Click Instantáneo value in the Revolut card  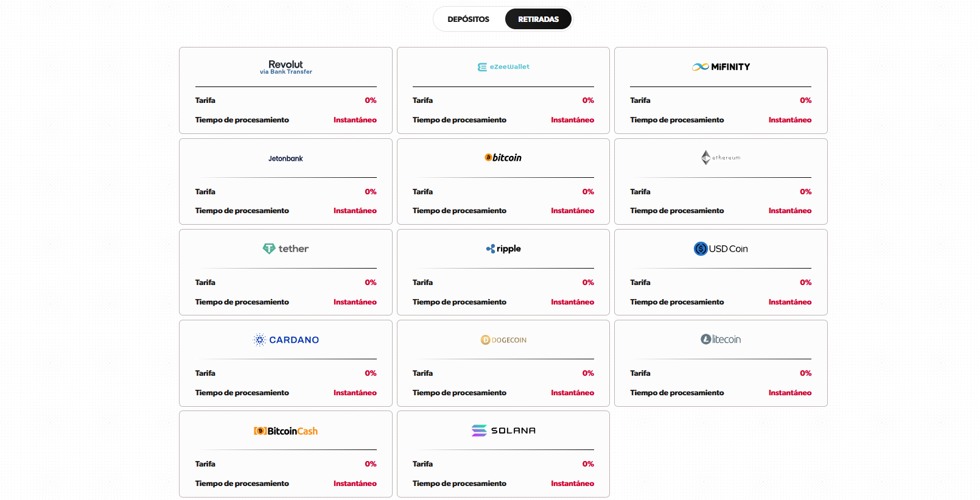click(355, 120)
